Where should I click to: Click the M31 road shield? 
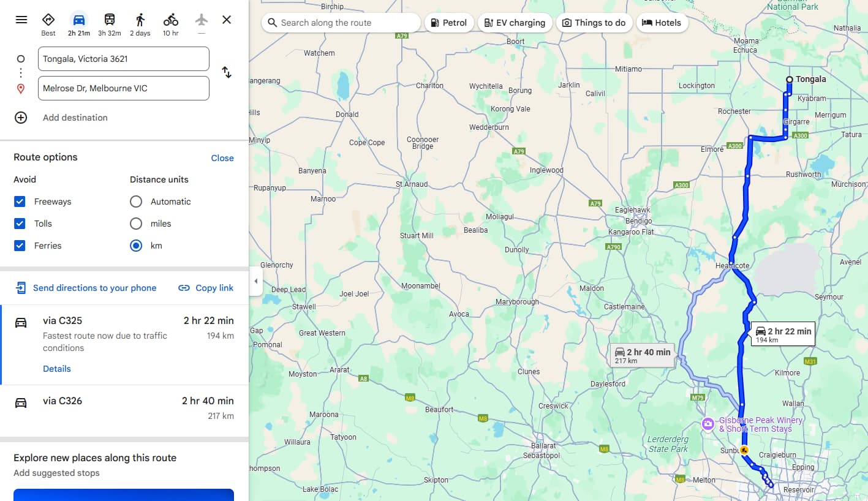[x=810, y=361]
